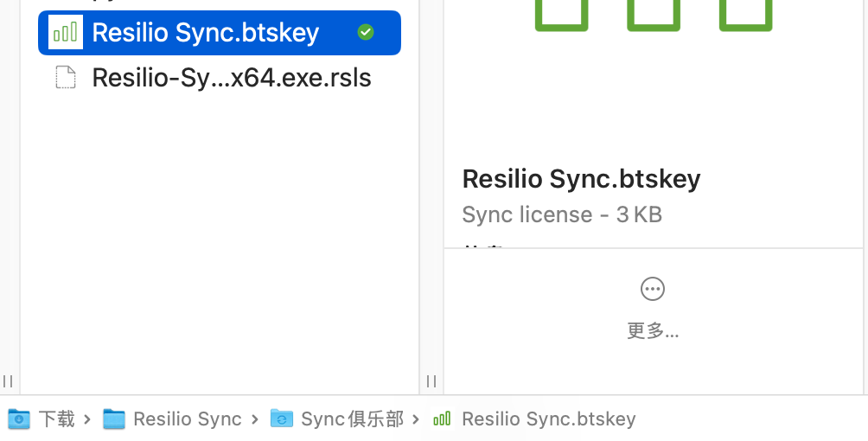Screen dimensions: 868x441
Task: Click the Resilio Sync folder icon in path bar
Action: click(114, 419)
